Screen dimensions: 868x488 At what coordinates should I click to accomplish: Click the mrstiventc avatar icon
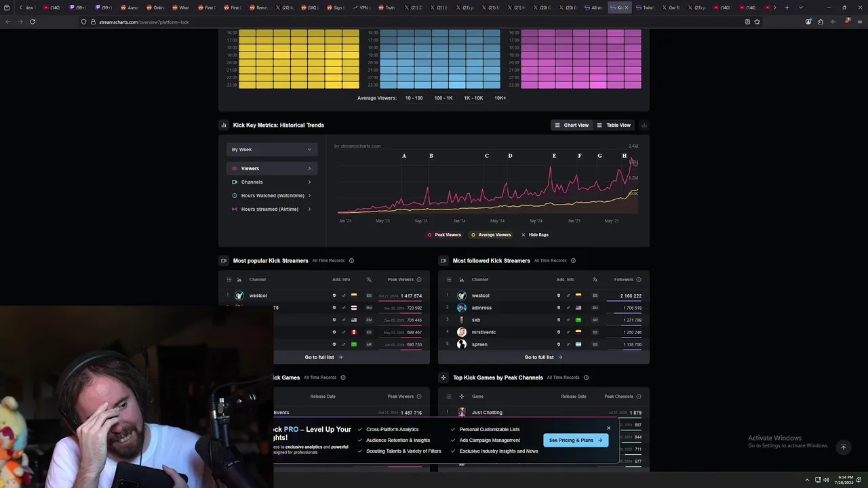[x=462, y=332]
